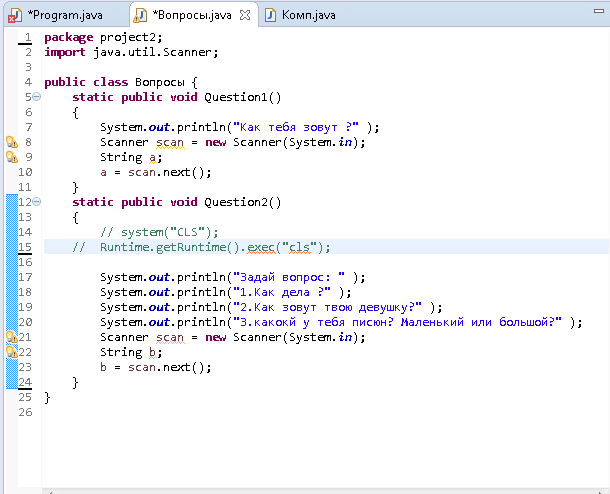The width and height of the screenshot is (610, 494).
Task: Open warning quick fix on line 21
Action: (12, 337)
